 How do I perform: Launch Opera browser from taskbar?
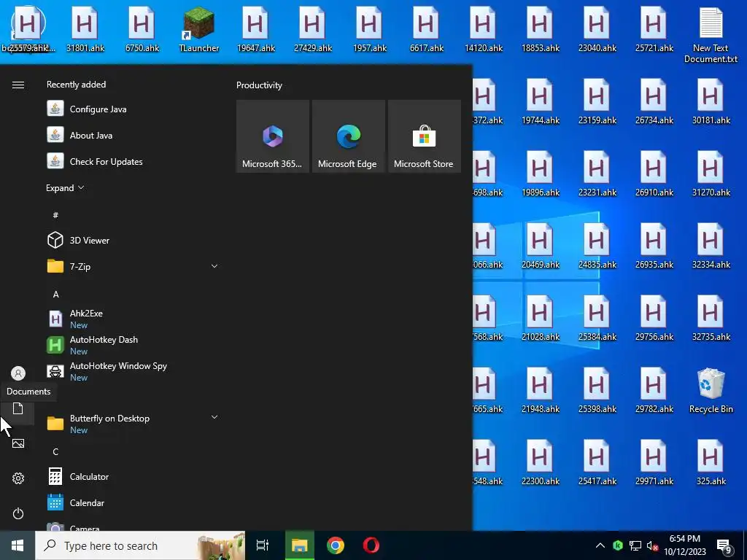371,545
